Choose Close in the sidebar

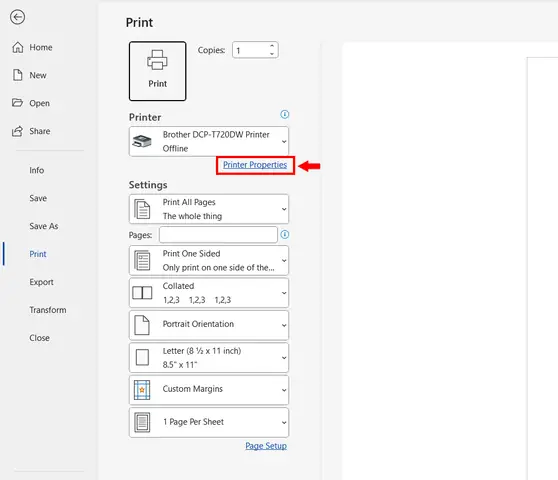click(x=40, y=338)
